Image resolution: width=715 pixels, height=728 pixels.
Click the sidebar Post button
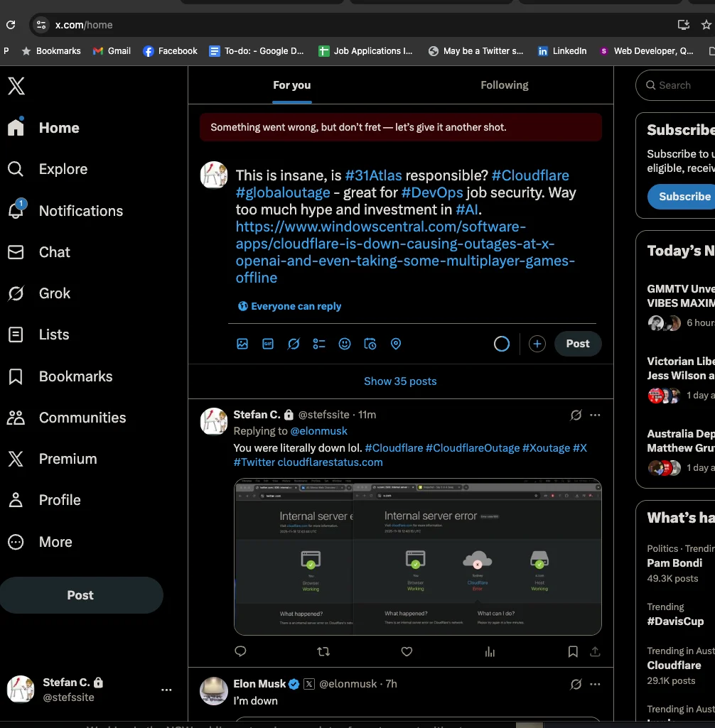point(81,595)
